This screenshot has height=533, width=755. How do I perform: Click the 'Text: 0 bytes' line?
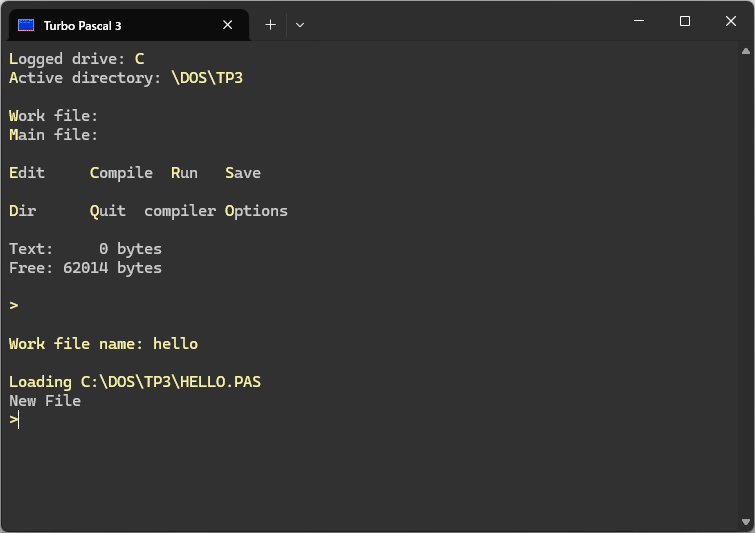pyautogui.click(x=85, y=249)
